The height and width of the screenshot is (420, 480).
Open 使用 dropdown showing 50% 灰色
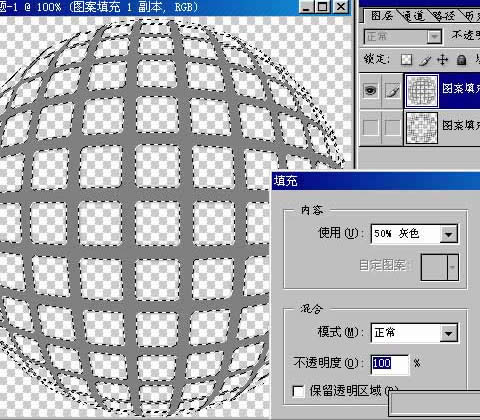(414, 234)
